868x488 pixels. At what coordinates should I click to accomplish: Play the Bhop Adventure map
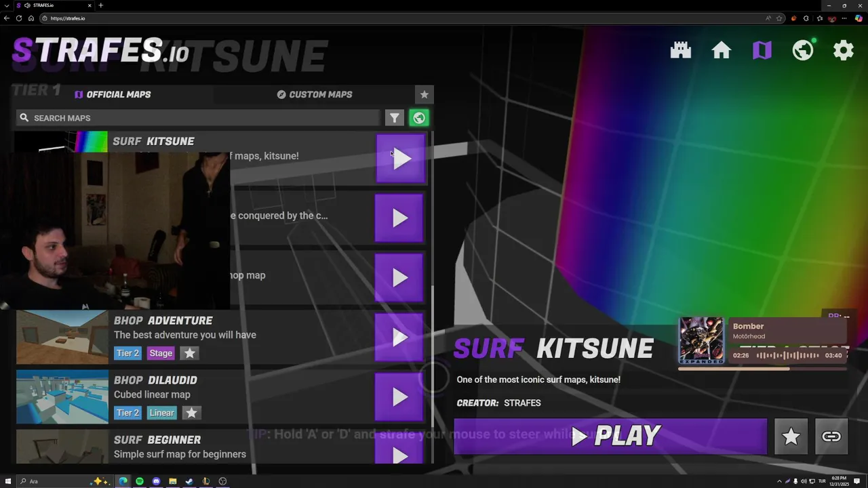(399, 338)
